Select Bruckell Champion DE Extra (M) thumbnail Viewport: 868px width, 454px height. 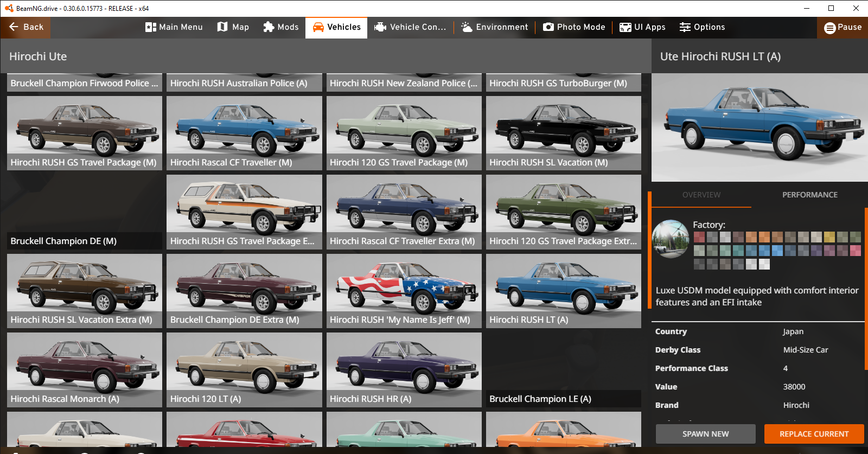[x=244, y=291]
